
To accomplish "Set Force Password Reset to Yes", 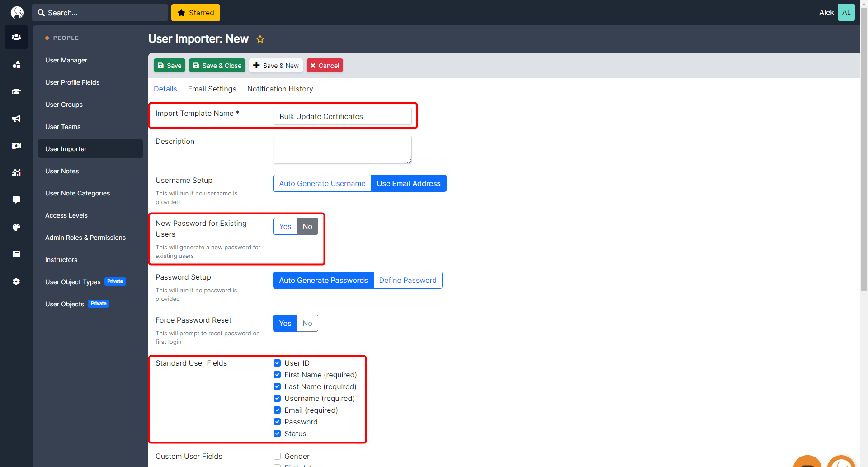I will point(285,323).
